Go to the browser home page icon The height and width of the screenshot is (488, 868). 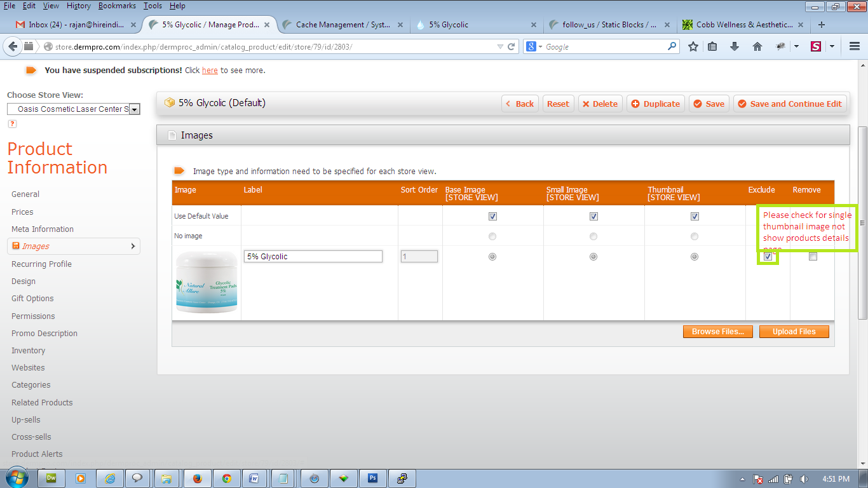(757, 46)
